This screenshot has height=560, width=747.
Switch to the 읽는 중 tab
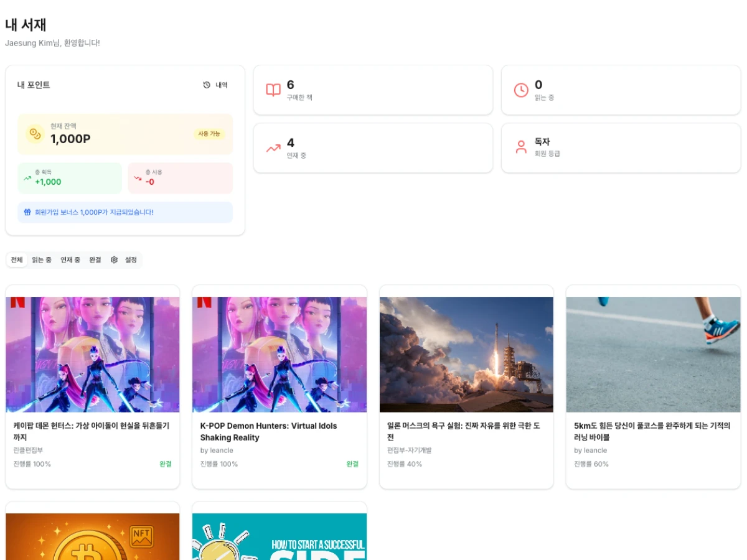pos(42,260)
